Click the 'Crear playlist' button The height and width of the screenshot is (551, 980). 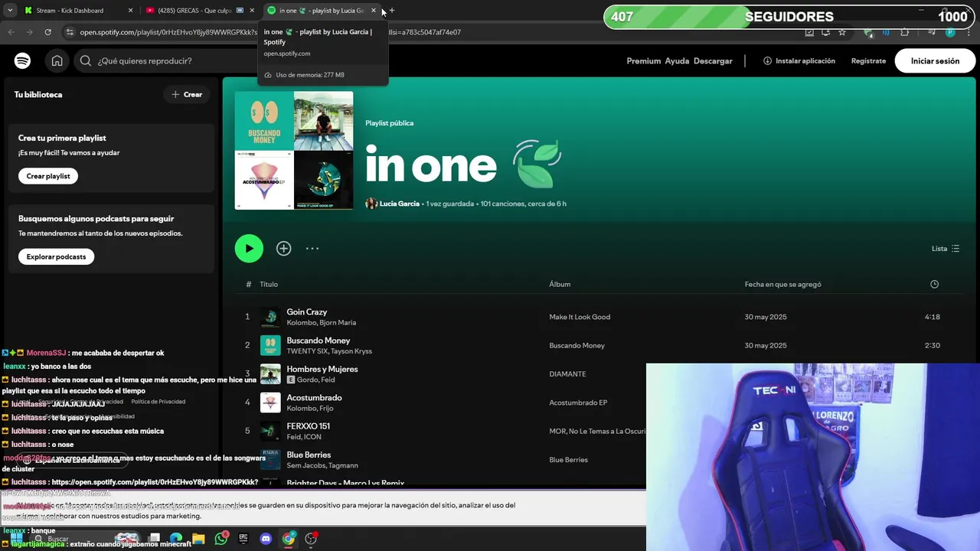48,176
